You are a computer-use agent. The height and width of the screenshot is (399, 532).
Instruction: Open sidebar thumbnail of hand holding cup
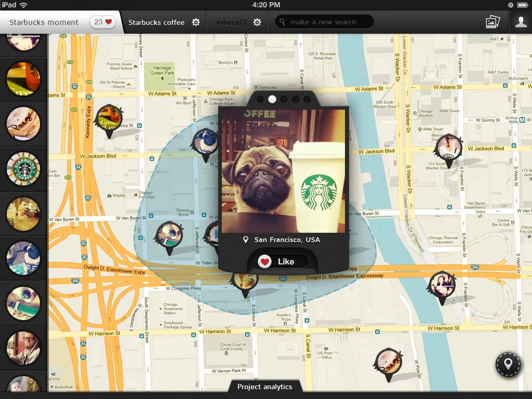[x=23, y=303]
